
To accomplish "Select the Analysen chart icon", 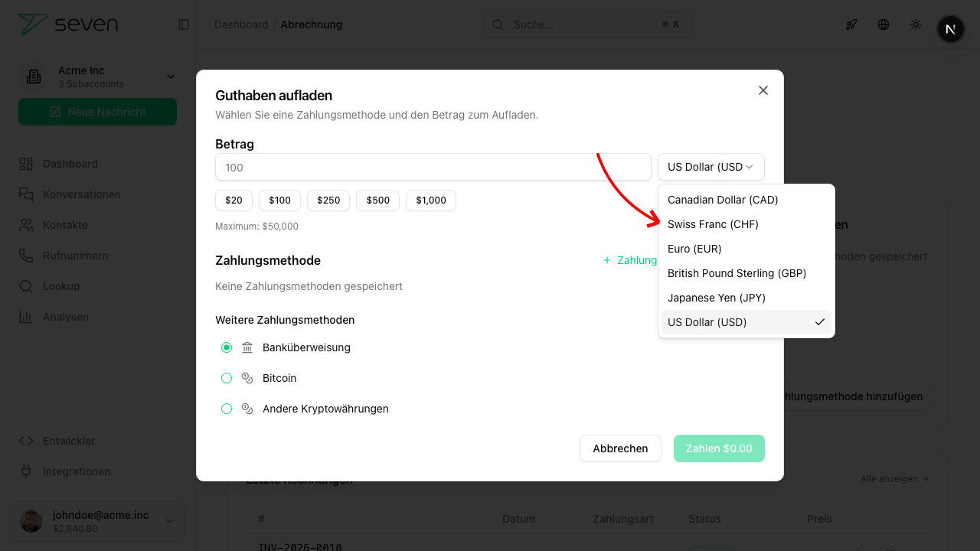I will coord(26,317).
